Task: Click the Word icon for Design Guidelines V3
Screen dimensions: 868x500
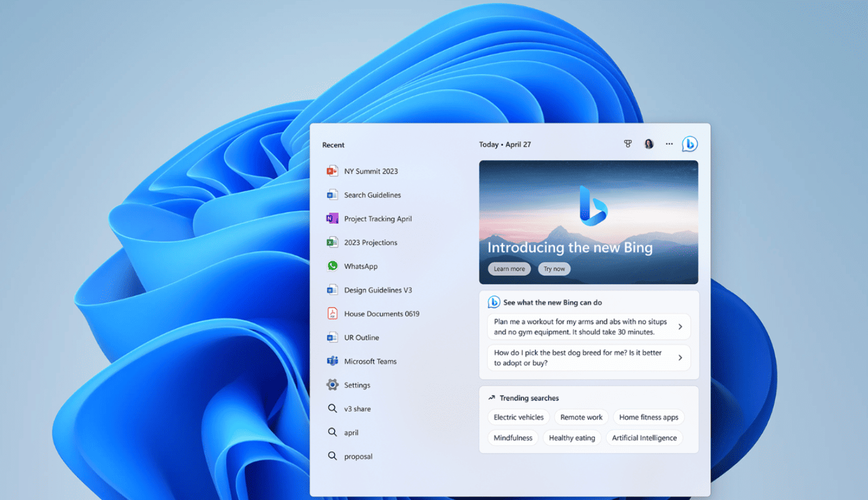Action: [332, 290]
